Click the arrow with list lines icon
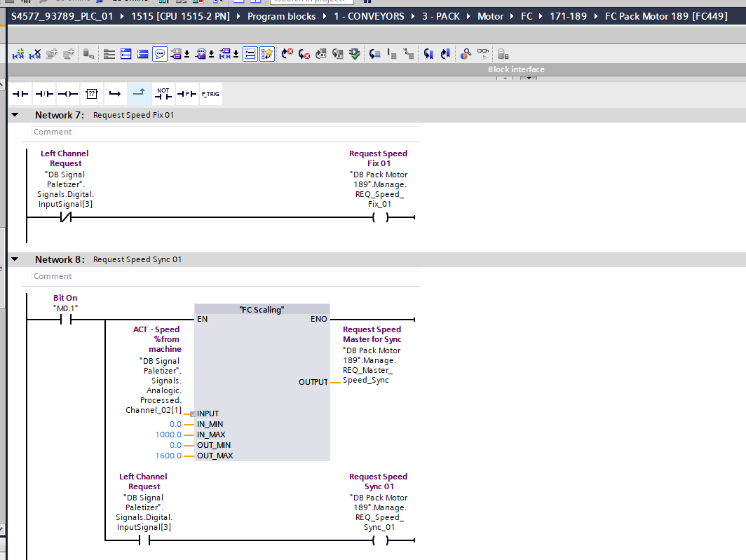 [x=375, y=54]
